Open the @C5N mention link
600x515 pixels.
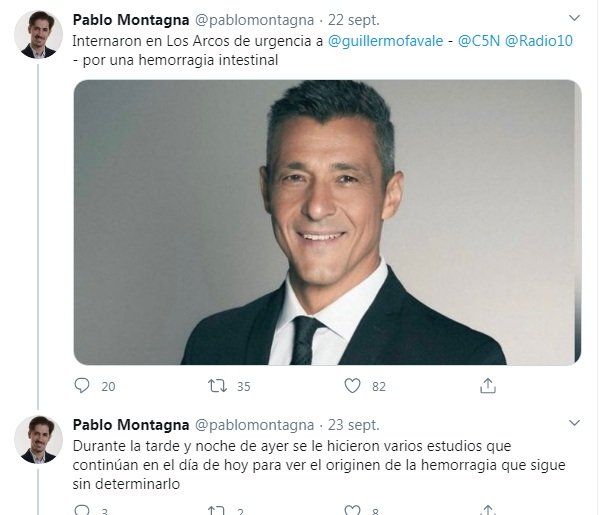click(x=479, y=41)
